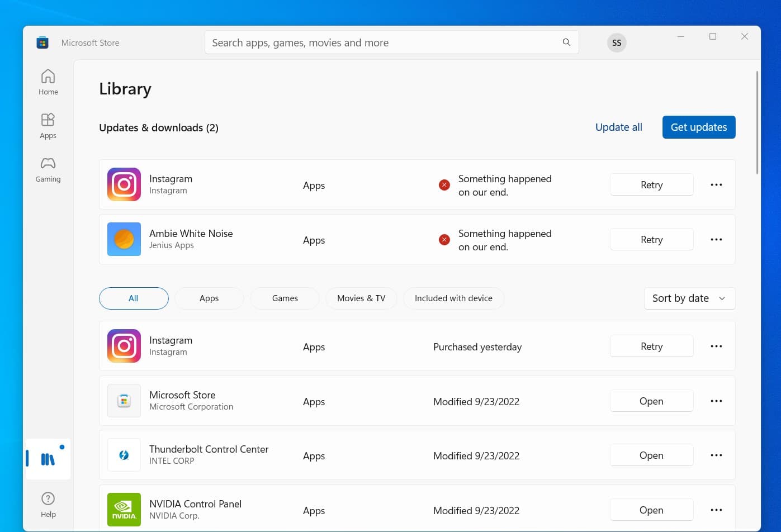Click the Update all link
The image size is (781, 532).
tap(619, 127)
